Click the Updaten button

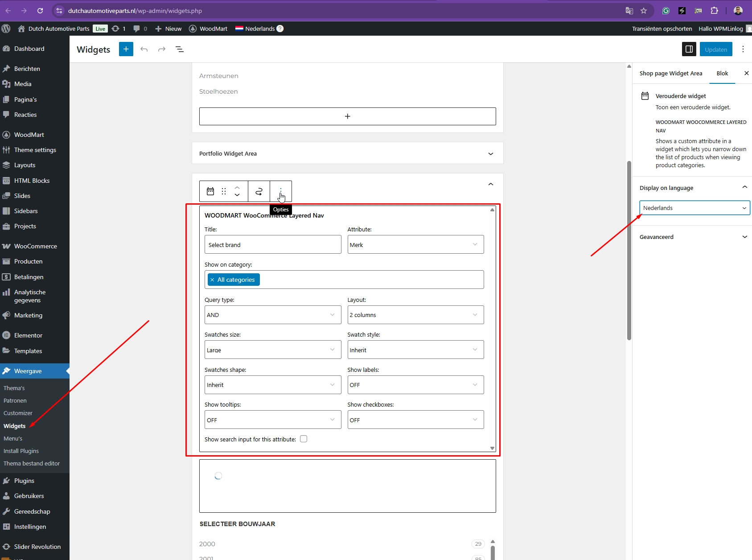[x=716, y=49]
